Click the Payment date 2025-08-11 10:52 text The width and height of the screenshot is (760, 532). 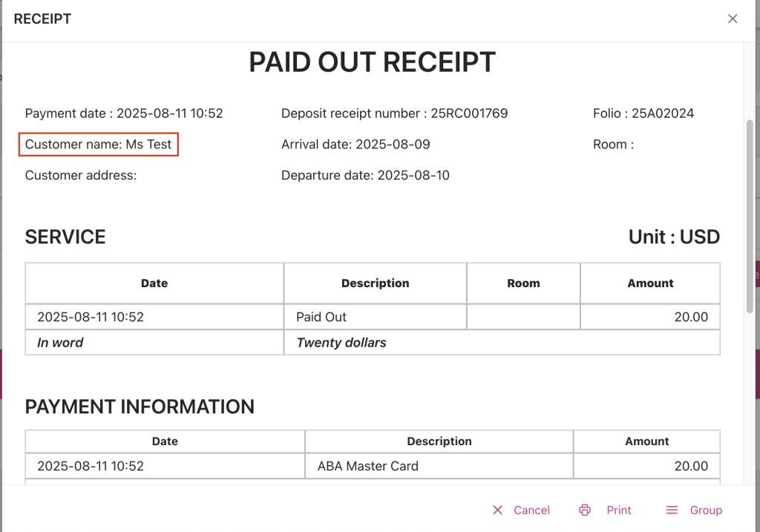pyautogui.click(x=124, y=114)
